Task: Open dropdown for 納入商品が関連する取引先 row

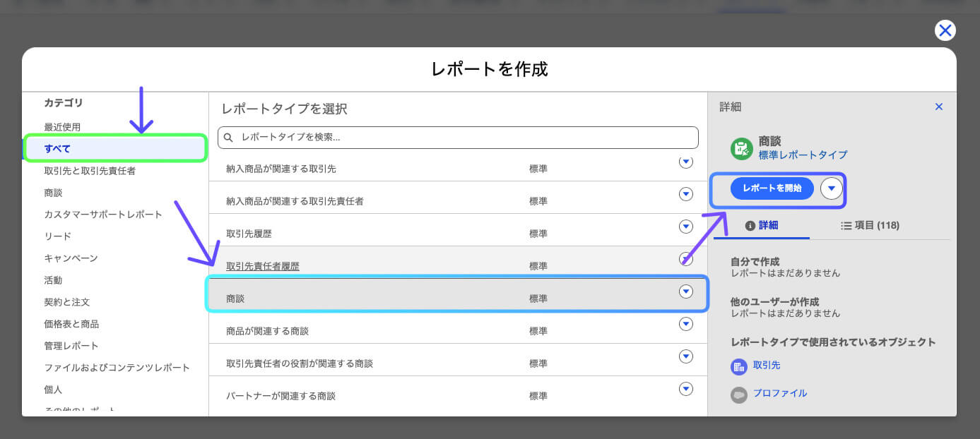Action: pyautogui.click(x=685, y=162)
